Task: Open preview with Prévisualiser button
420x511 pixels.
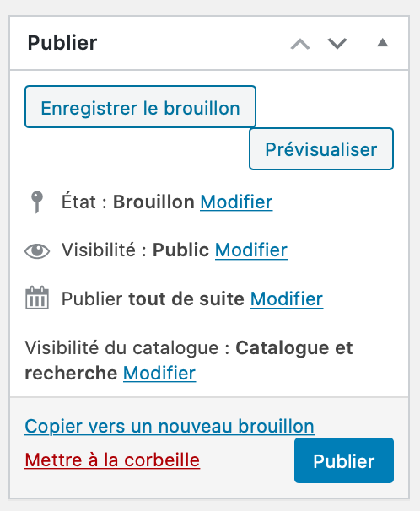Action: pos(321,149)
